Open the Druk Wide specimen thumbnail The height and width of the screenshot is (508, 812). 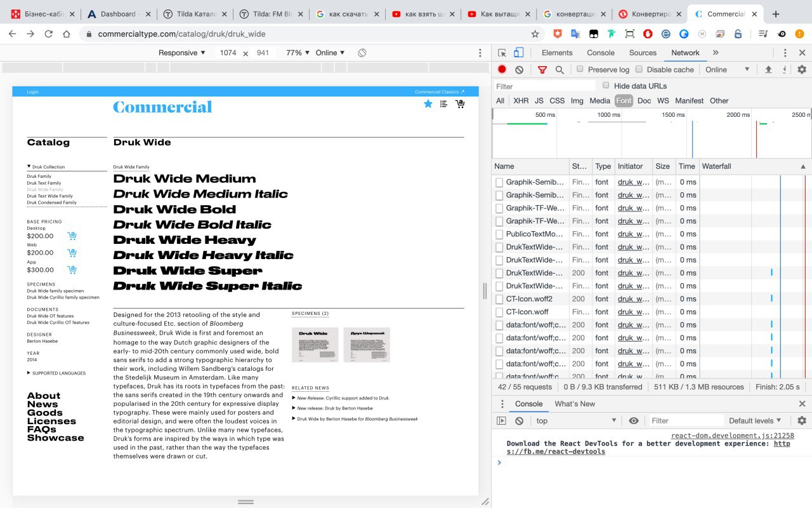click(315, 345)
